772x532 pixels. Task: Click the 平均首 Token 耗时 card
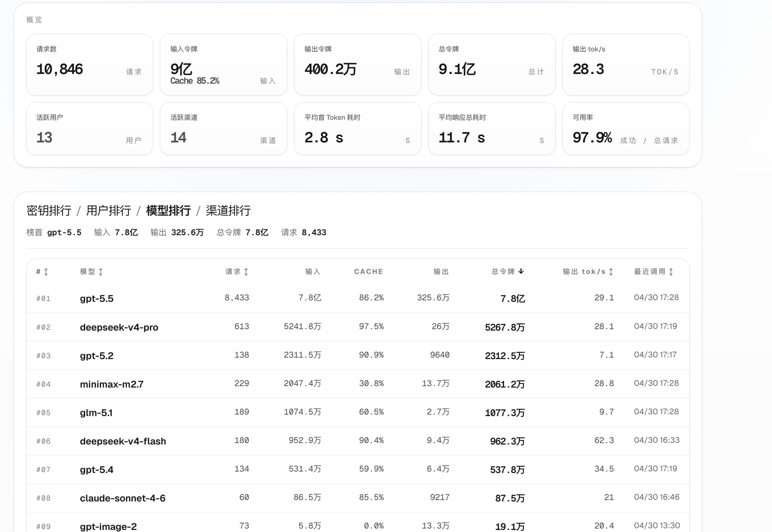(357, 129)
